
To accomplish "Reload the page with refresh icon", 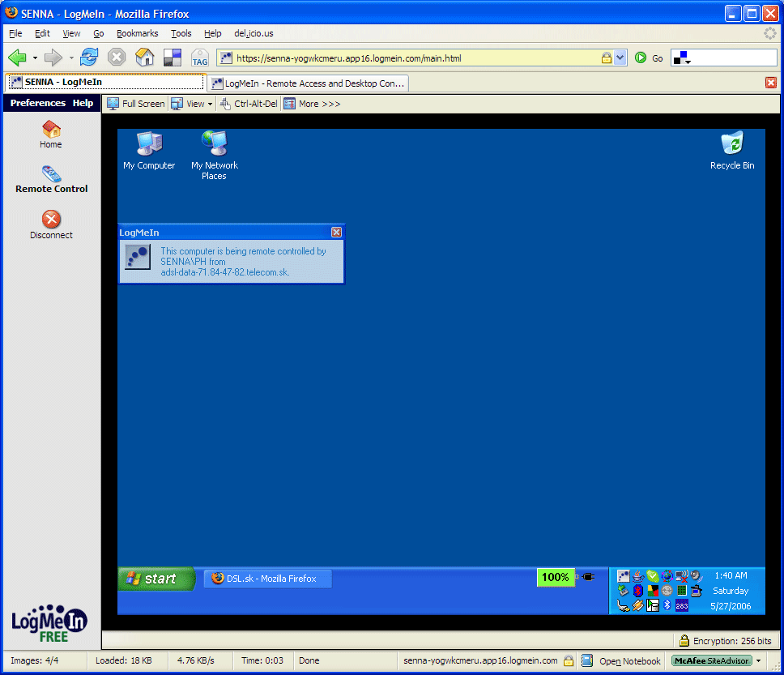I will (89, 57).
